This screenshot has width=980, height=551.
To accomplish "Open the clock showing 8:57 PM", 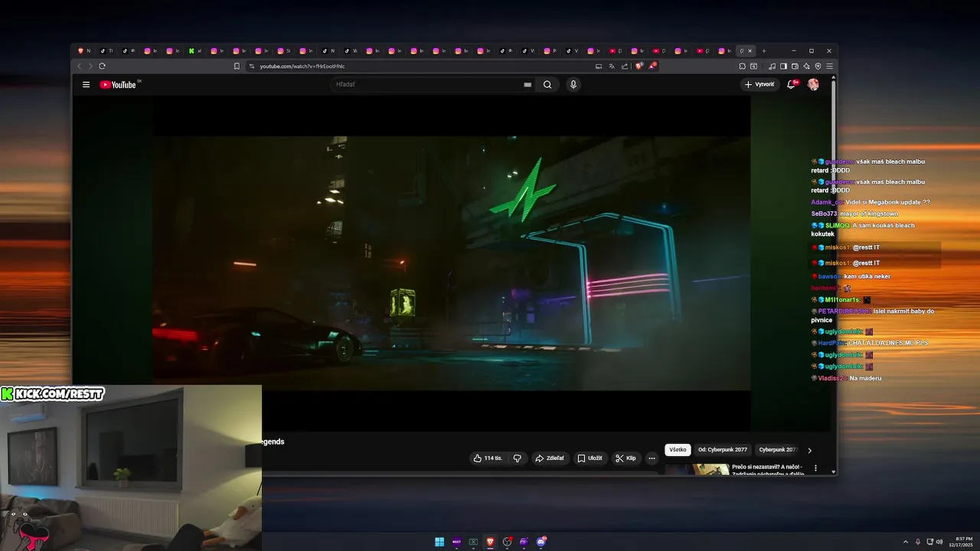I will (x=962, y=542).
